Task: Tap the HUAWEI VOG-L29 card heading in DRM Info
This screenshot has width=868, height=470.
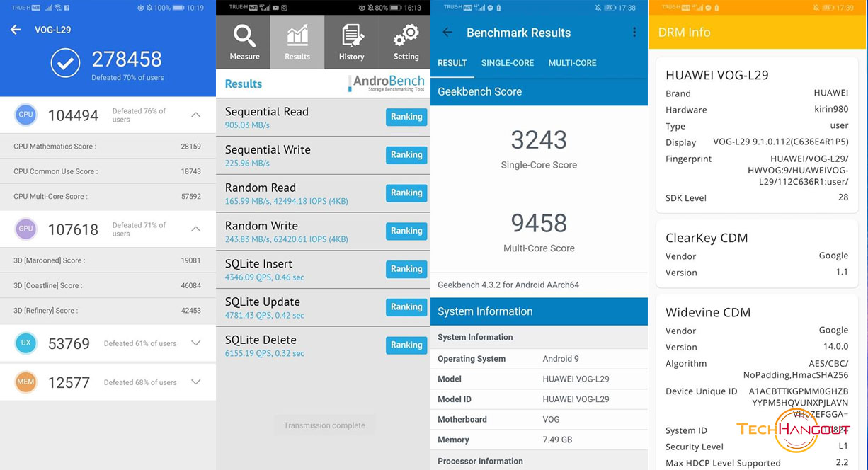Action: point(716,75)
